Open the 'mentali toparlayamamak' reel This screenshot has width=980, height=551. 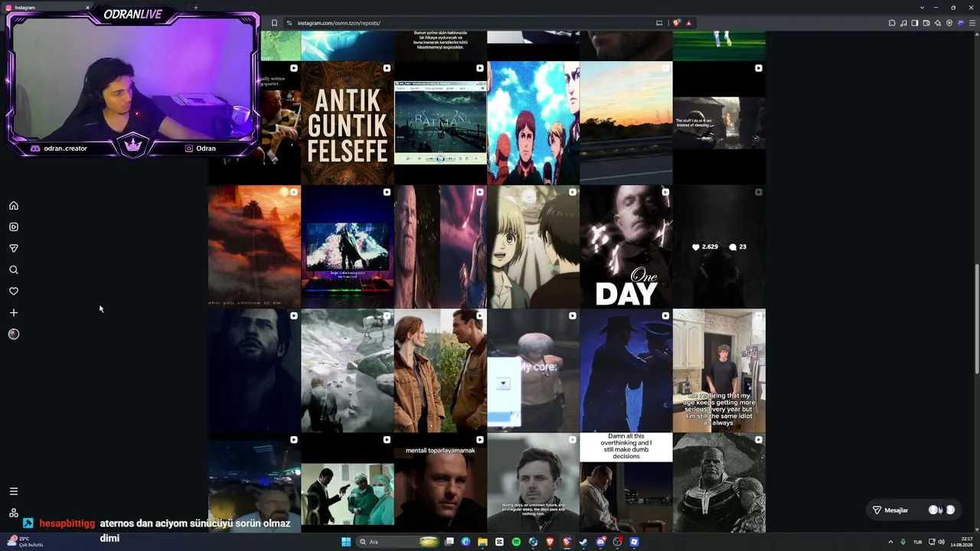click(440, 484)
